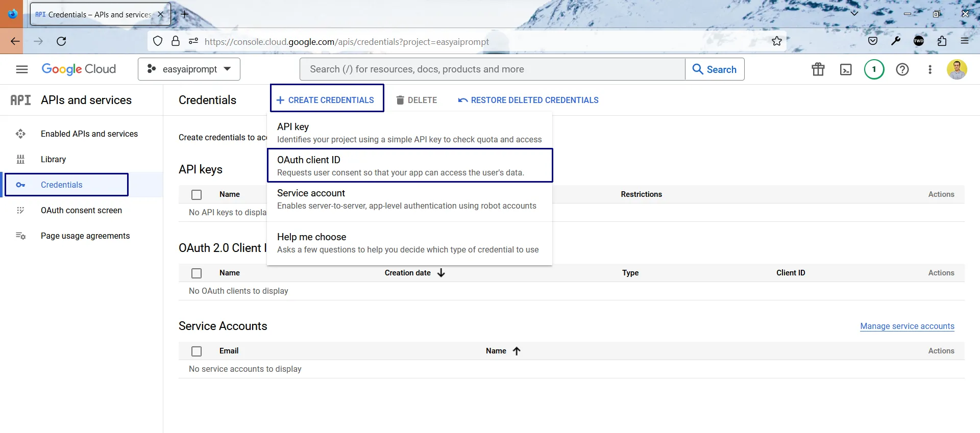Close the Credentials browser tab
The height and width of the screenshot is (433, 980).
[x=161, y=14]
